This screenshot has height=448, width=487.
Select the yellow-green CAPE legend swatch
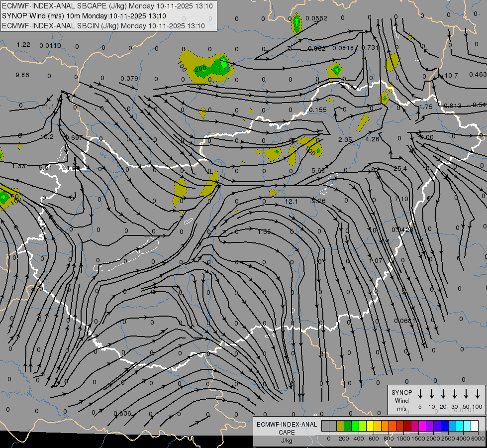363,426
